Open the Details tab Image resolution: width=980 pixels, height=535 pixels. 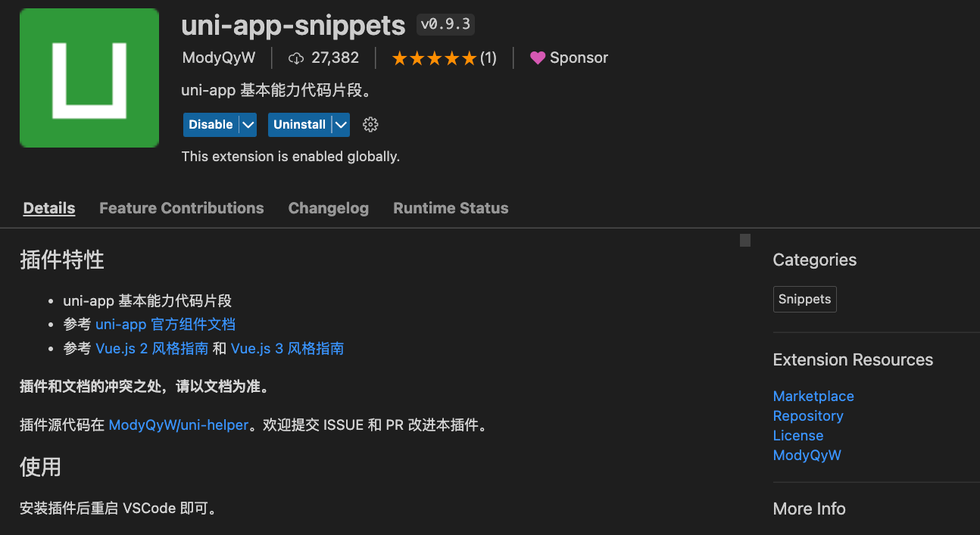point(49,208)
